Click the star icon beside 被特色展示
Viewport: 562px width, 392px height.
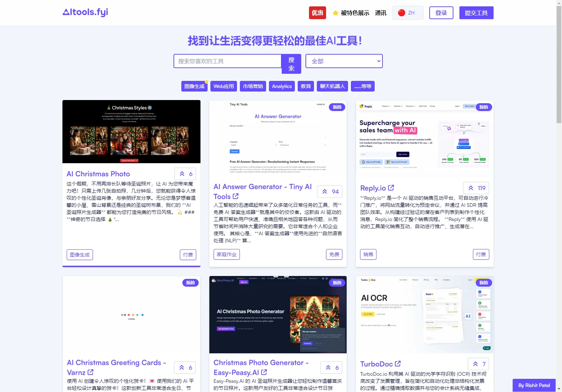click(335, 13)
